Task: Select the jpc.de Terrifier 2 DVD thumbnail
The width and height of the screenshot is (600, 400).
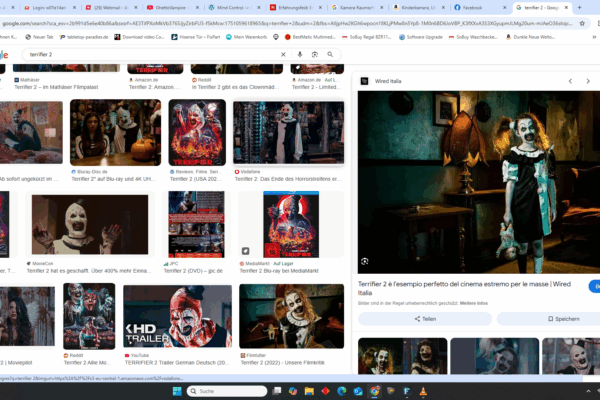Action: pyautogui.click(x=196, y=224)
